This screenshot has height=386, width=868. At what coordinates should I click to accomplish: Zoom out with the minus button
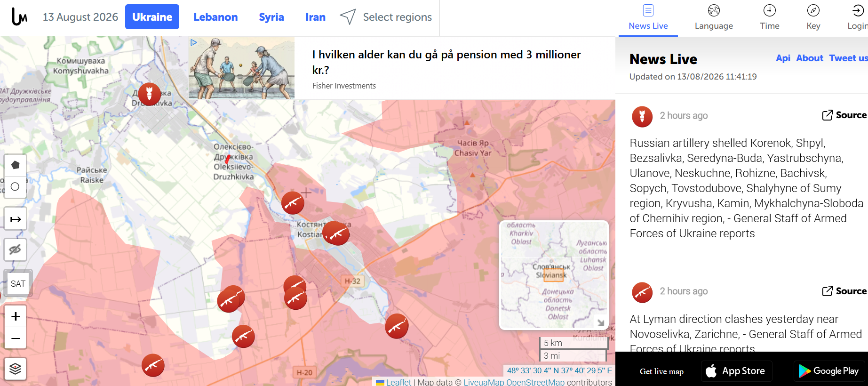tap(15, 338)
